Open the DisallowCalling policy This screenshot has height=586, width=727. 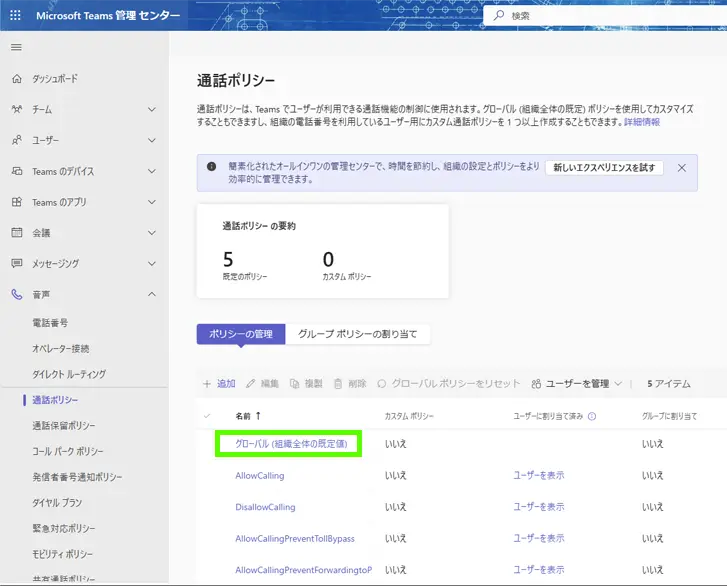pos(265,507)
